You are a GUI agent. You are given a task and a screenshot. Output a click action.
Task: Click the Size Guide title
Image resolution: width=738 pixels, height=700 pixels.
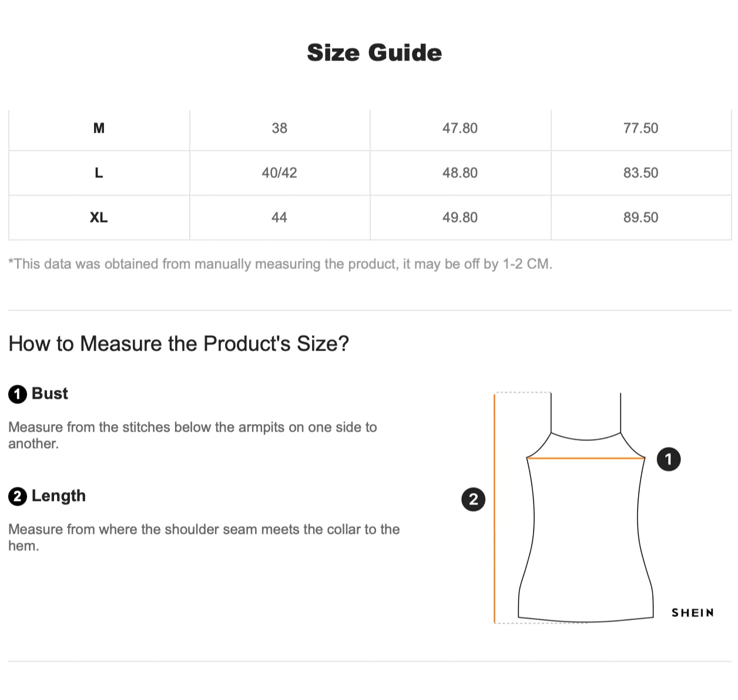374,53
